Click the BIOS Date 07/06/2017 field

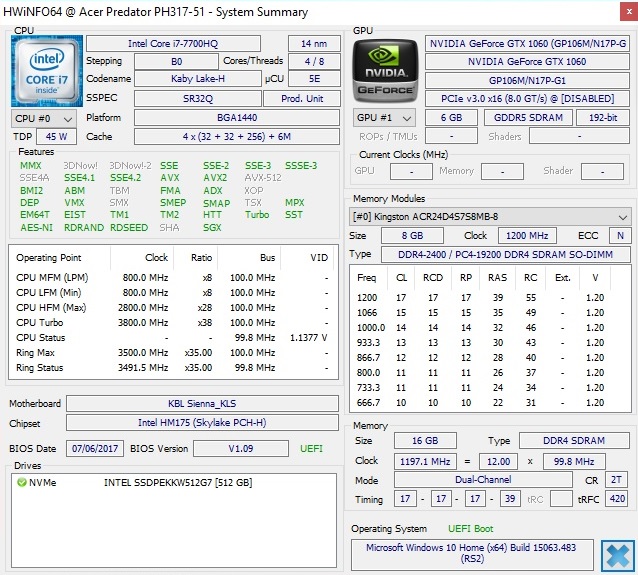click(x=95, y=448)
